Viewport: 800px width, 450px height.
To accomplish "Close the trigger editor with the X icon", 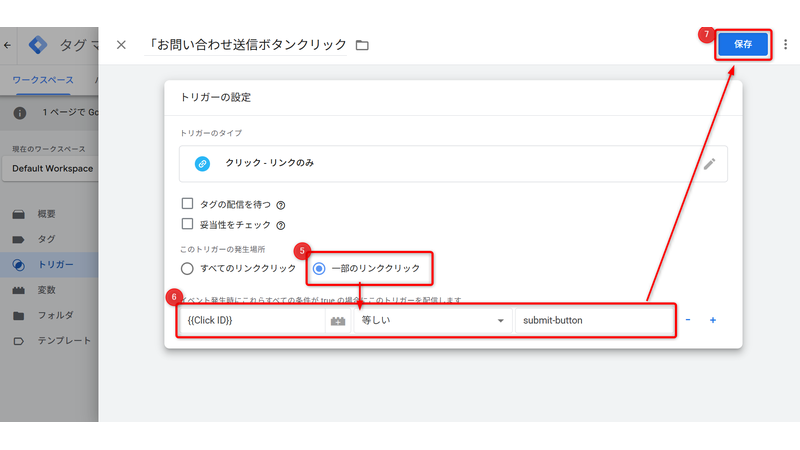I will 121,45.
